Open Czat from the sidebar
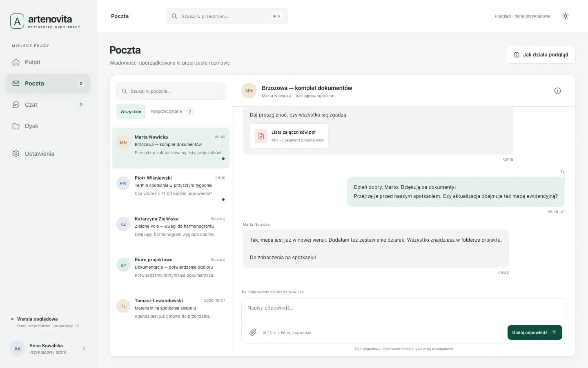 coord(48,105)
